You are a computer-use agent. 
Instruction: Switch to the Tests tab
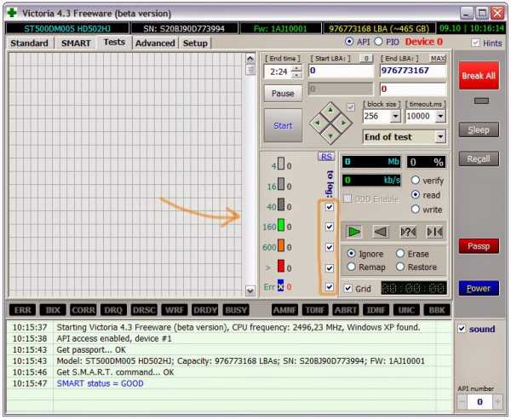tap(114, 42)
